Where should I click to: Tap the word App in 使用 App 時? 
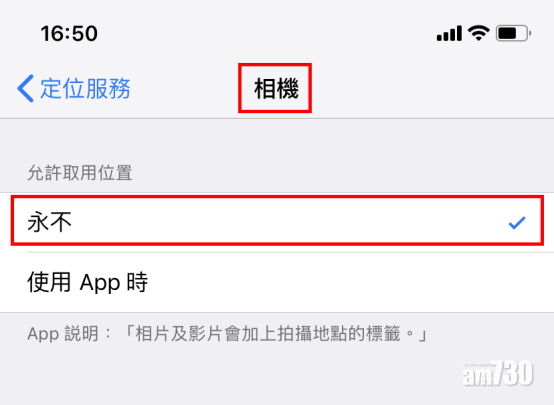click(x=100, y=283)
